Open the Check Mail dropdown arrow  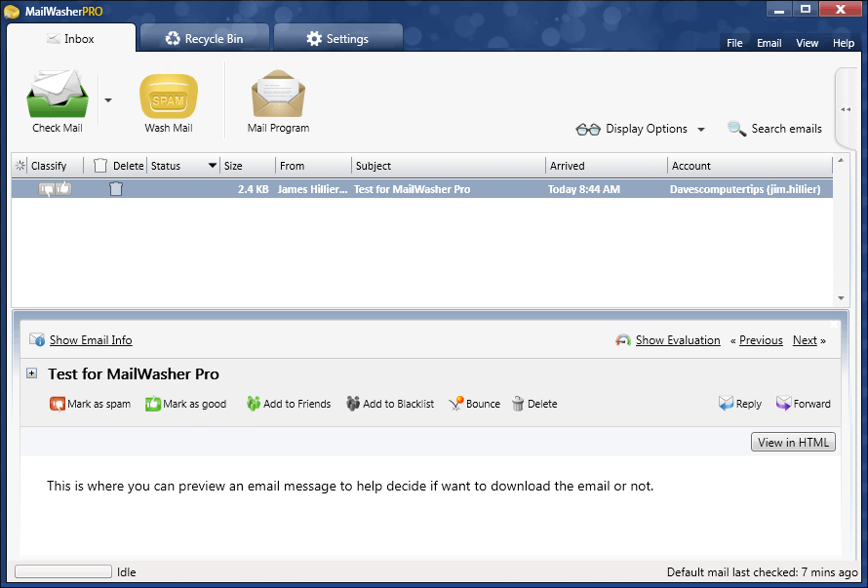tap(108, 100)
